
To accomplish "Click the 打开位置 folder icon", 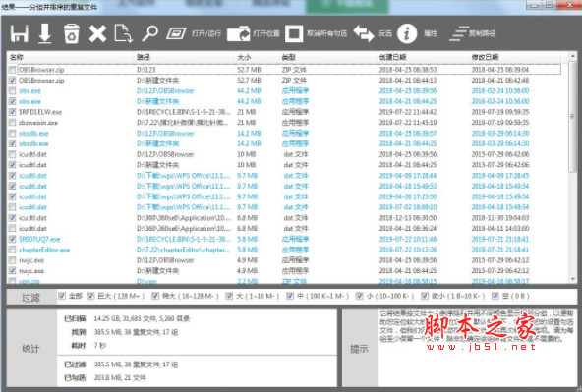I will pos(239,33).
